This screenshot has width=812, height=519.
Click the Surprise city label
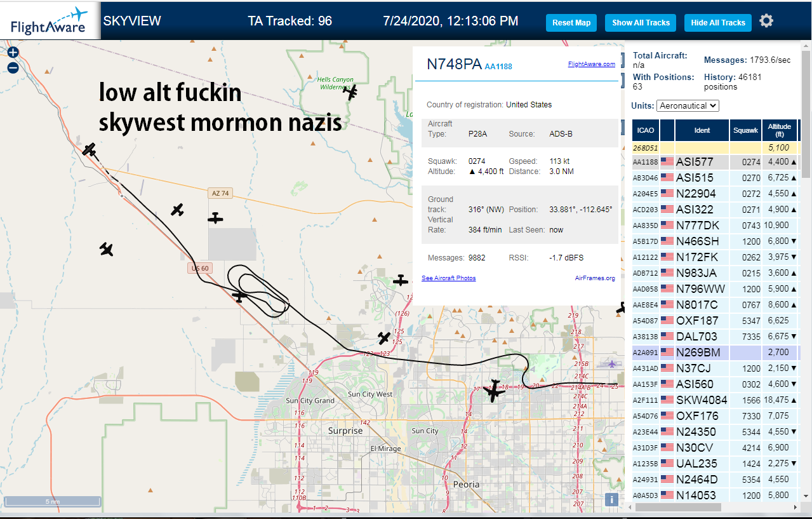click(x=345, y=431)
